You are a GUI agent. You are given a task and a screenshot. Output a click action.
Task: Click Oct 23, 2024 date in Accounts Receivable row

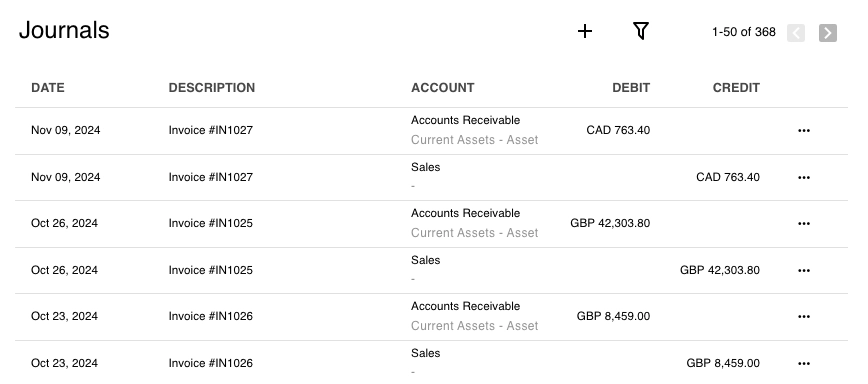(64, 316)
